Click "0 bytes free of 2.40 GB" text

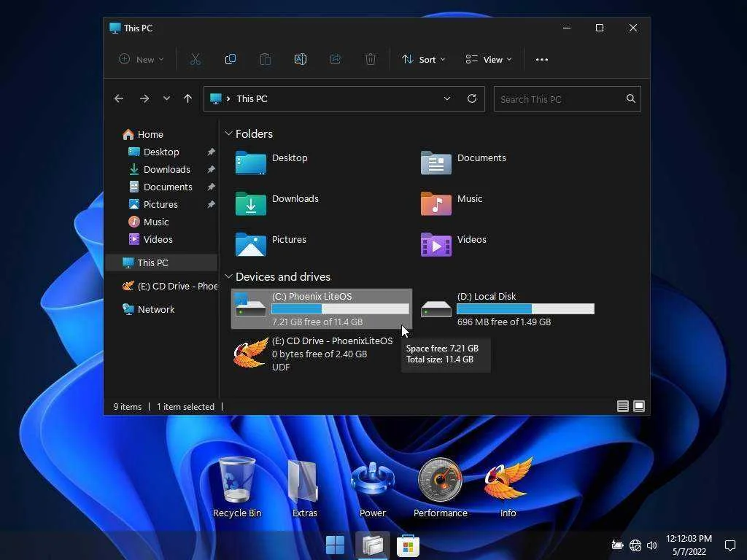coord(320,354)
